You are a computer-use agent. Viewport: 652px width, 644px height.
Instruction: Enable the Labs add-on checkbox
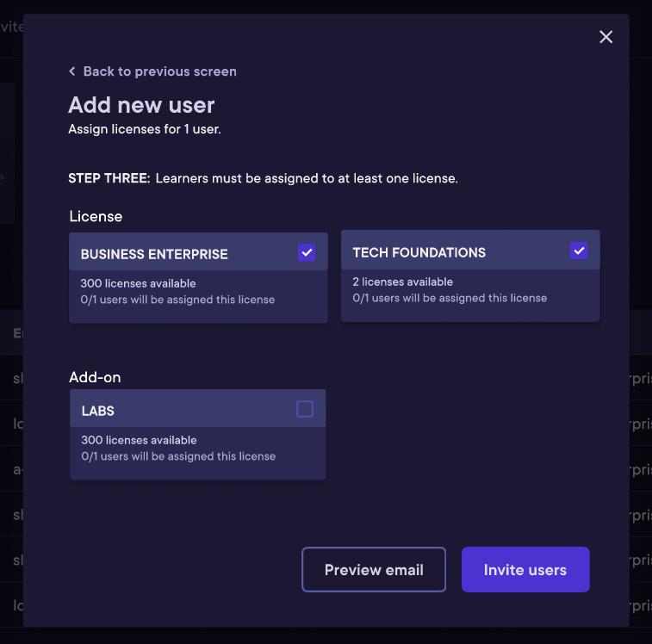pyautogui.click(x=305, y=409)
